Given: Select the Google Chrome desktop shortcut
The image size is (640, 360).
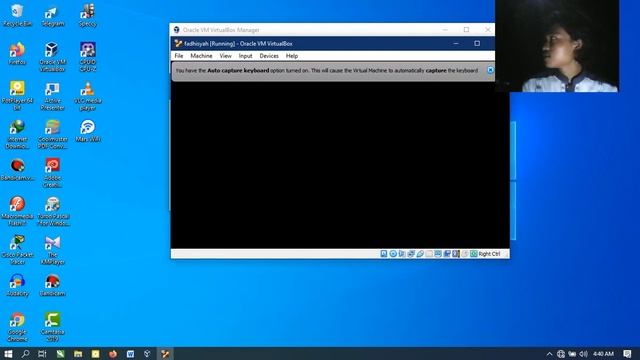Looking at the screenshot, I should click(x=17, y=327).
